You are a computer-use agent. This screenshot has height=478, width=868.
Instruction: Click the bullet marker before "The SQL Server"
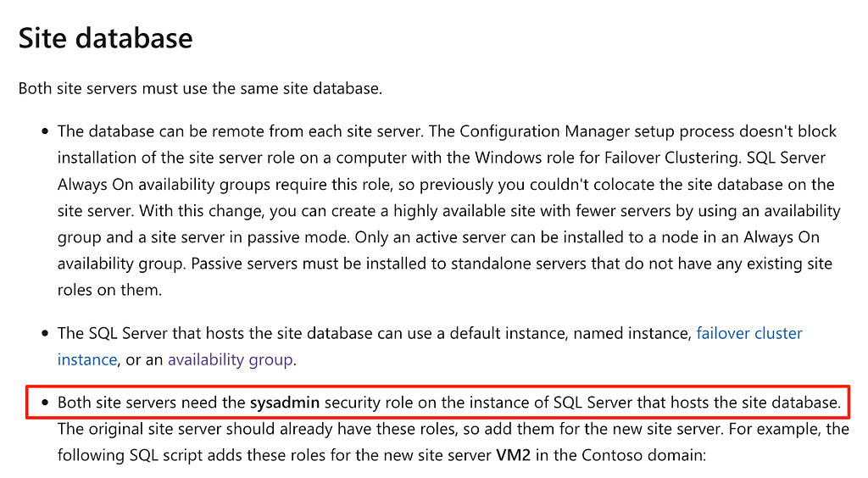(44, 334)
